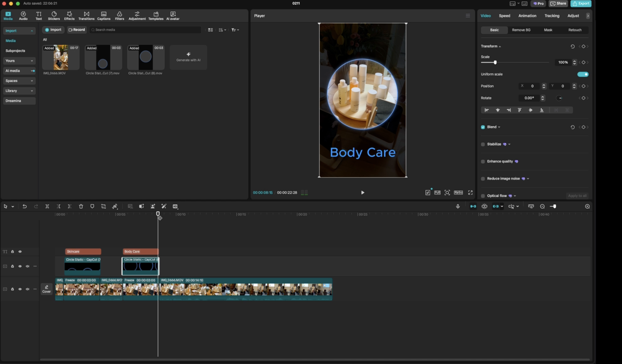The width and height of the screenshot is (622, 364).
Task: Open the Mask sub-tab
Action: click(548, 30)
